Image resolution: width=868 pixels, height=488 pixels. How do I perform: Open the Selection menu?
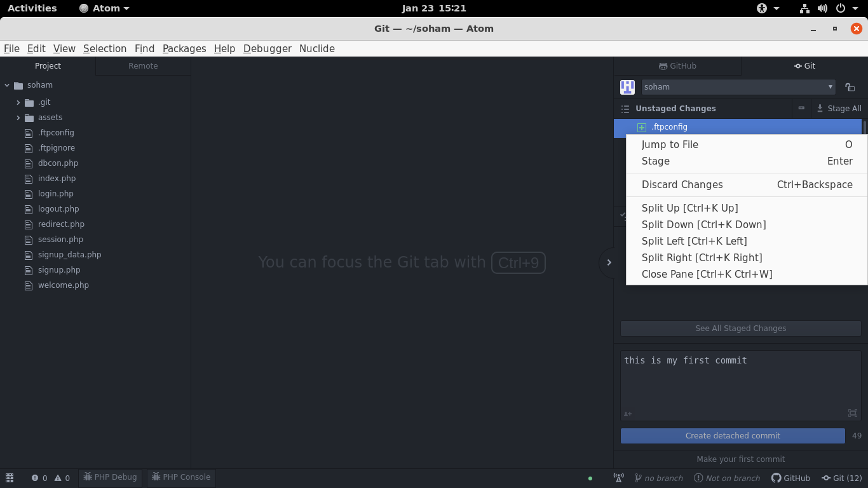(105, 48)
